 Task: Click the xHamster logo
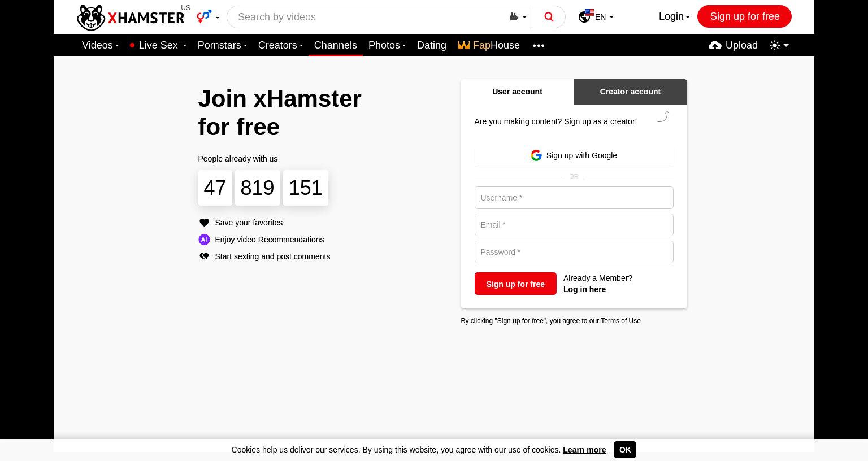131,18
